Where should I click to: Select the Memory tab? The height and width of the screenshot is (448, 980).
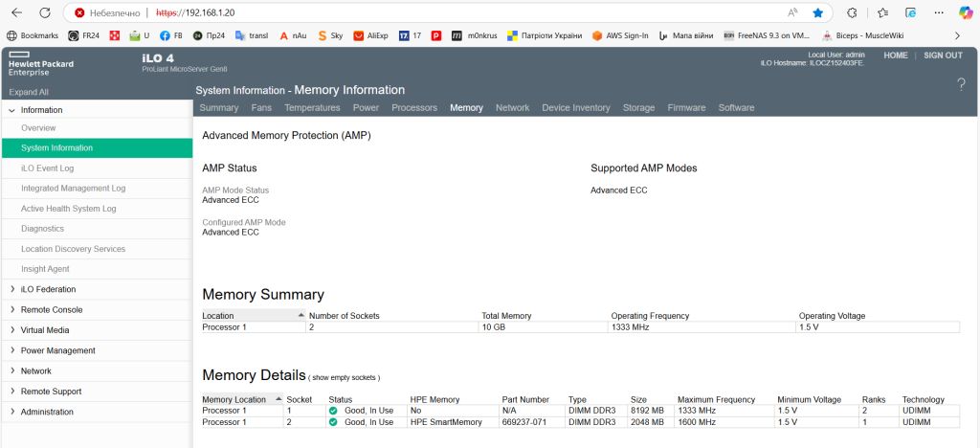point(466,107)
